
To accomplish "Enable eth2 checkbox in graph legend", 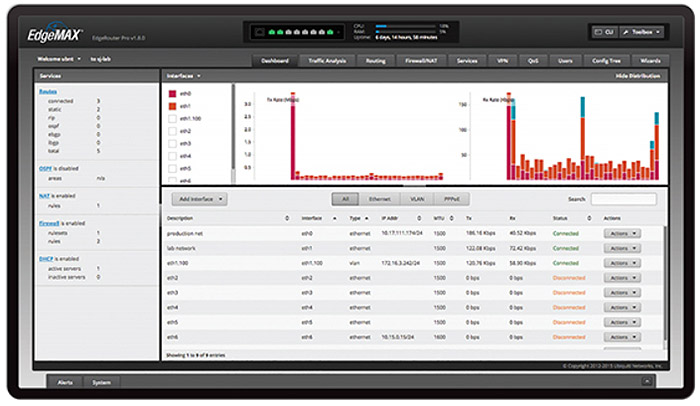I will 172,131.
